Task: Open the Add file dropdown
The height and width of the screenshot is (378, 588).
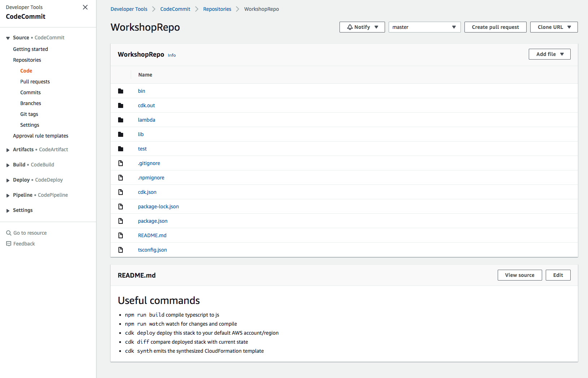Action: (549, 54)
